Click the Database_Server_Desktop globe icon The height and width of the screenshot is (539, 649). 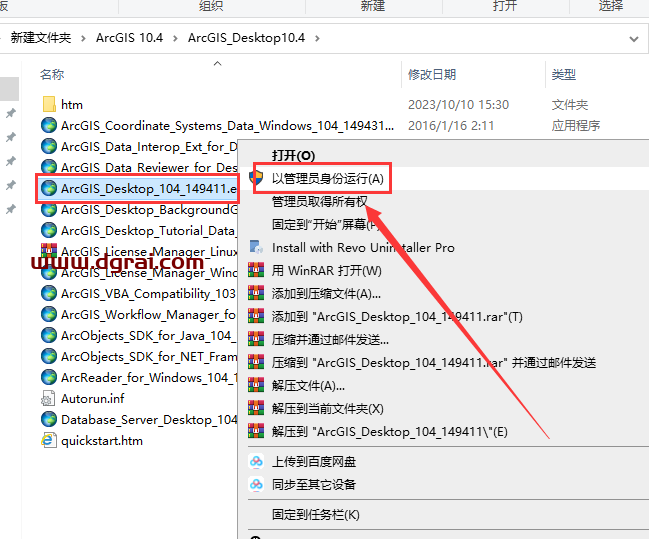click(x=49, y=419)
